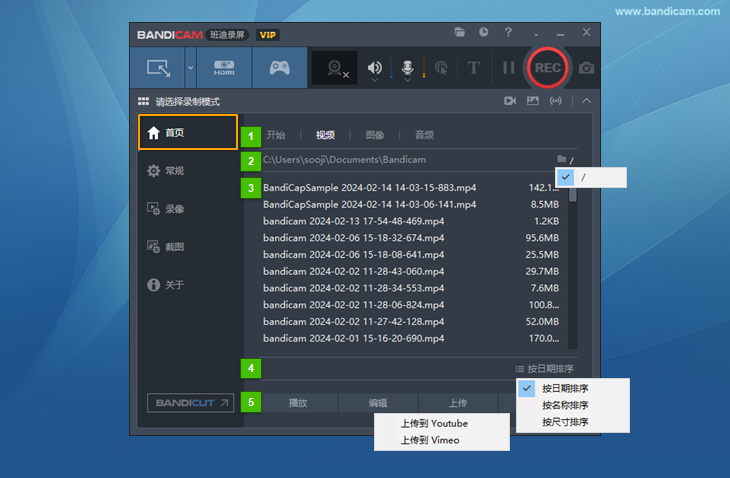
Task: Click the file list scrollbar thumb
Action: (573, 194)
